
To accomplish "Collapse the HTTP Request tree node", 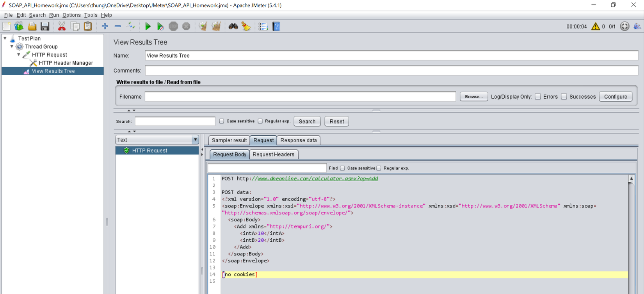I will pos(19,55).
